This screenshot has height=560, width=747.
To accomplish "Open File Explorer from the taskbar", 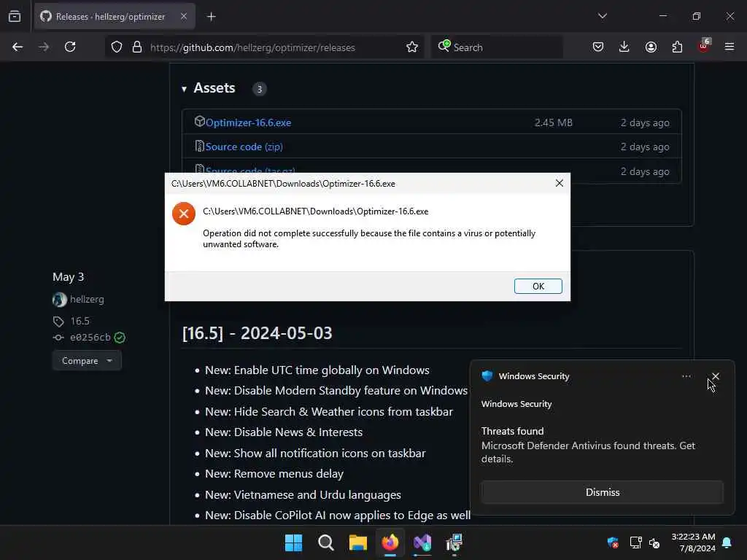I will tap(357, 542).
